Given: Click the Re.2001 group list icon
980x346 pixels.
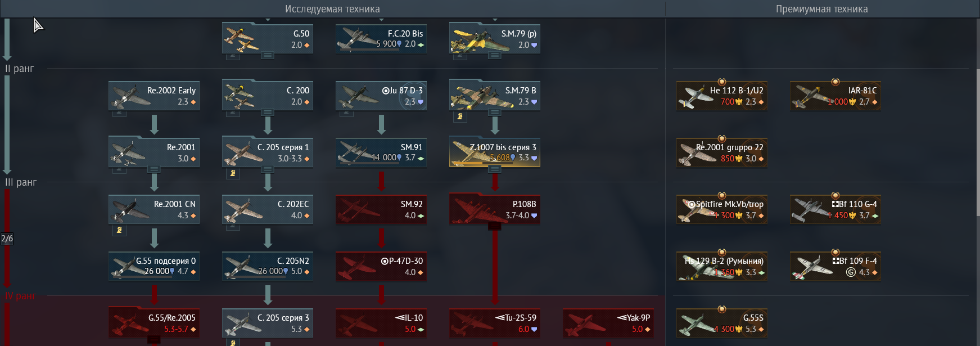Looking at the screenshot, I should 154,169.
